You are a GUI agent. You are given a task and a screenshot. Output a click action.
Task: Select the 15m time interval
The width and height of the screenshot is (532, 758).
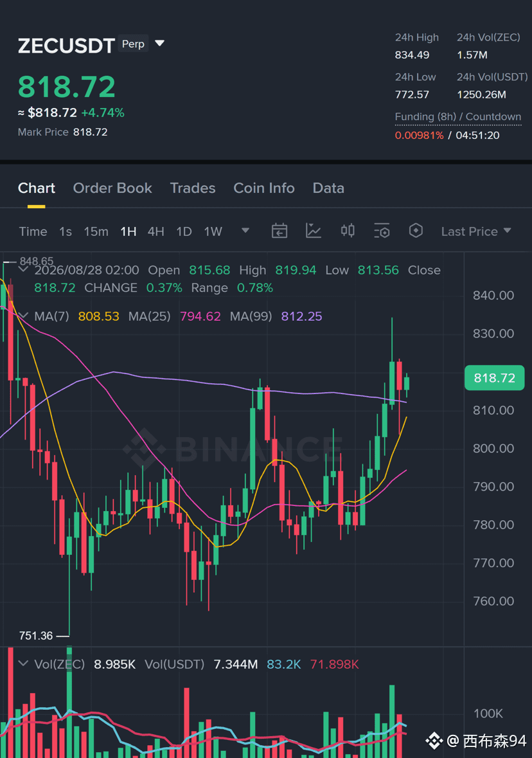coord(96,231)
